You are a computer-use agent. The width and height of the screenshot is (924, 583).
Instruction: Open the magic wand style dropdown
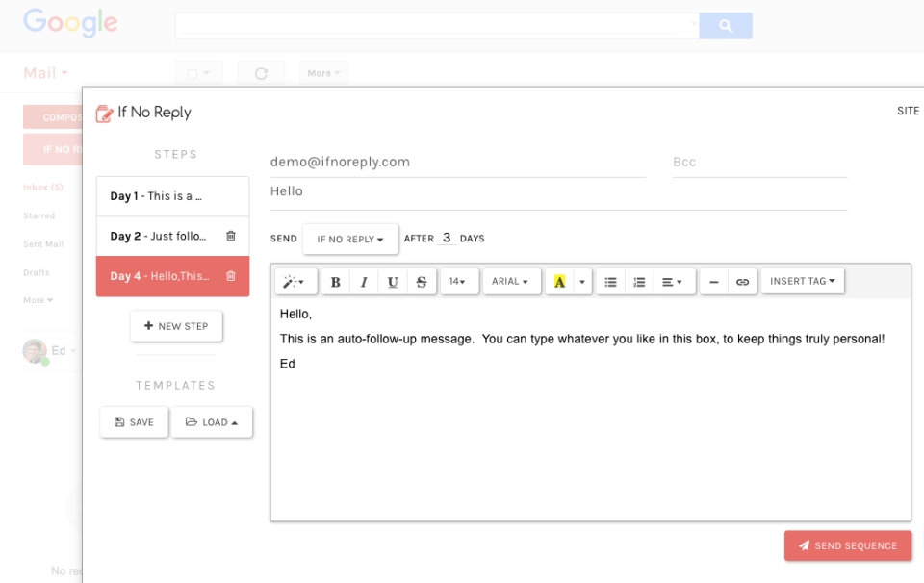pos(295,282)
